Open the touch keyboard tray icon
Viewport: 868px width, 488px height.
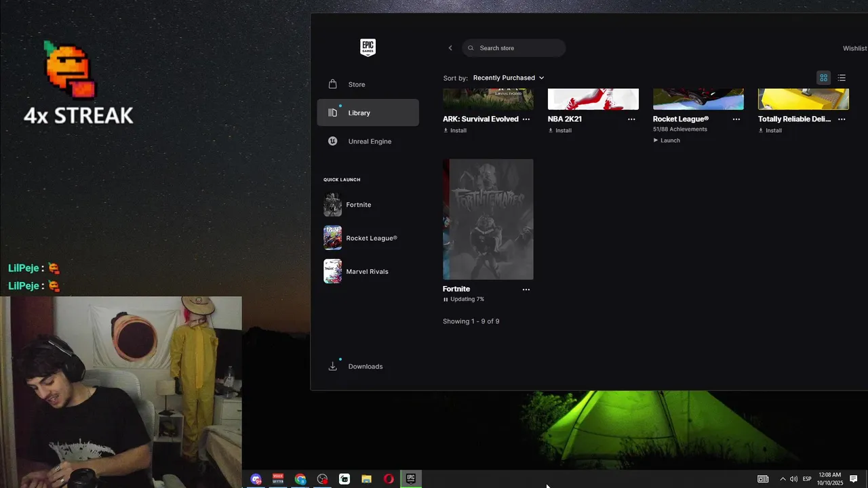coord(763,479)
